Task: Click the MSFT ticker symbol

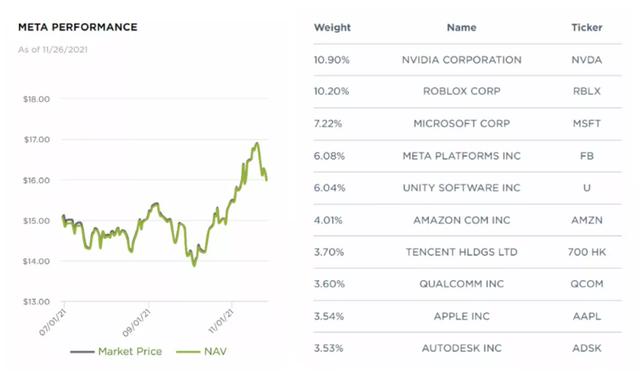Action: (x=587, y=123)
